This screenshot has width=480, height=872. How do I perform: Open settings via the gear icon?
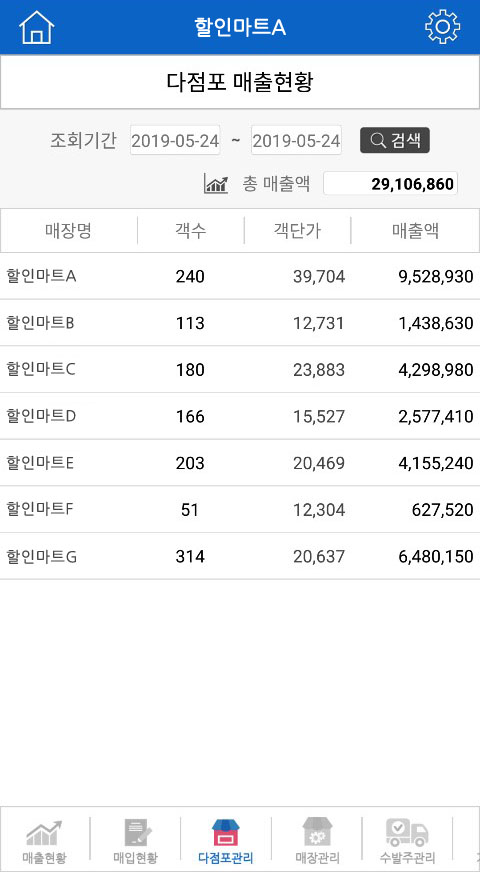(x=442, y=27)
